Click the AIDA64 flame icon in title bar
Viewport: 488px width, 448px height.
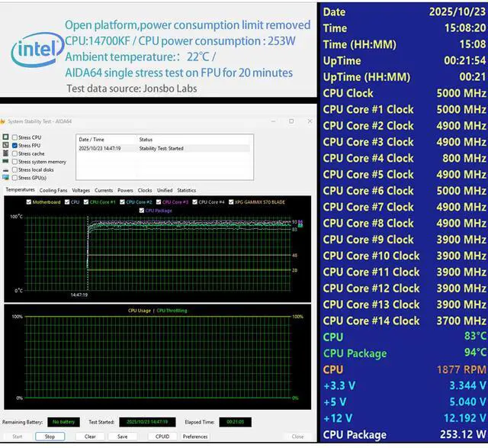[x=4, y=121]
